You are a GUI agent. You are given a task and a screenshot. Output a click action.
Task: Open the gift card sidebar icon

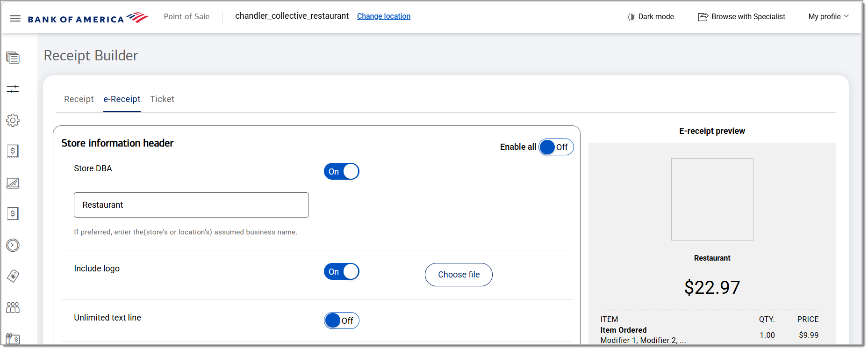(13, 339)
